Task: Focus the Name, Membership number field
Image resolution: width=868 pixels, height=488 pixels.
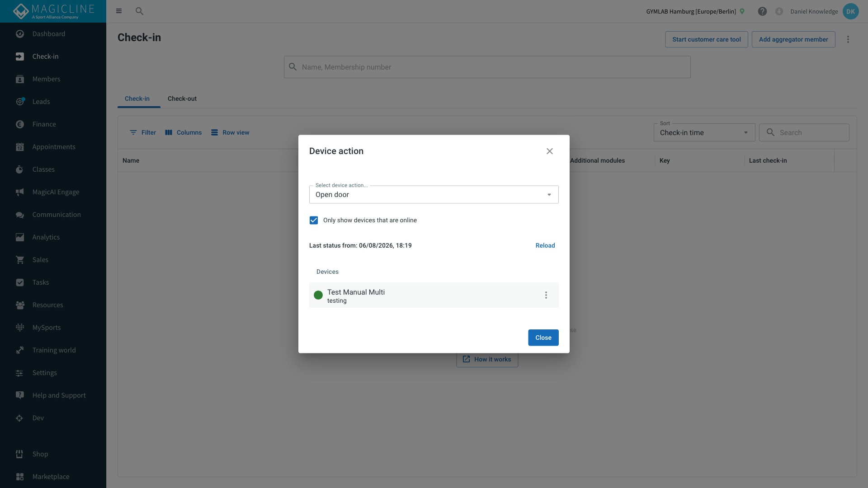Action: point(487,67)
